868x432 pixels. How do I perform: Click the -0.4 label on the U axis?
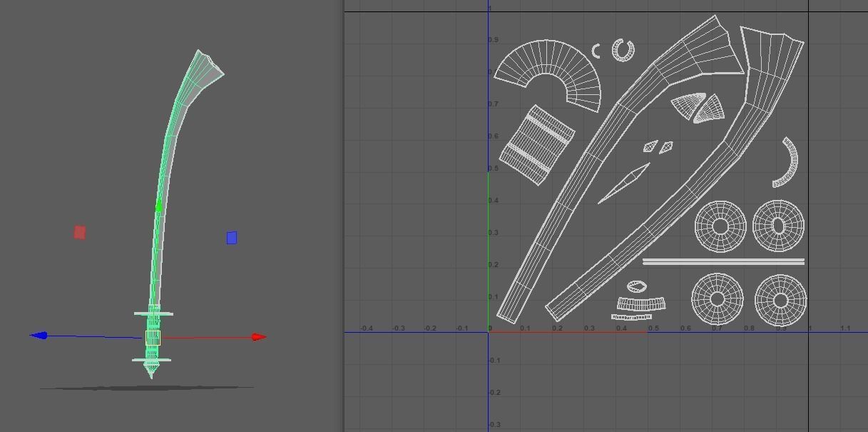pyautogui.click(x=367, y=328)
